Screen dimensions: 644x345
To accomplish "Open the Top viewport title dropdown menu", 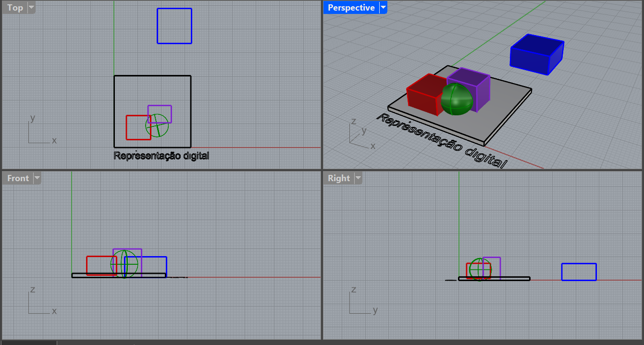I will pos(31,7).
